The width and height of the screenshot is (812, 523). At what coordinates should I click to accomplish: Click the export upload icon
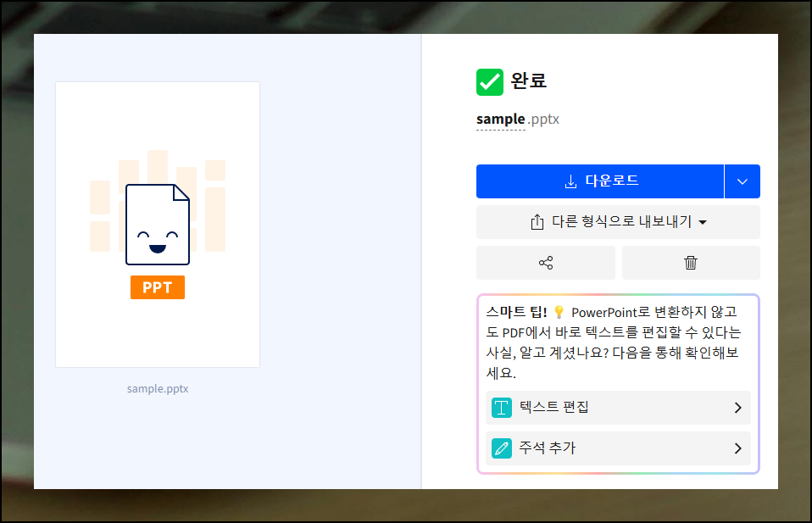pos(537,222)
